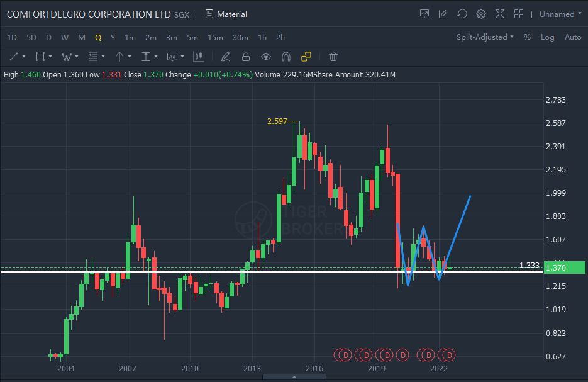
Task: Toggle the magnet snap mode
Action: click(286, 57)
